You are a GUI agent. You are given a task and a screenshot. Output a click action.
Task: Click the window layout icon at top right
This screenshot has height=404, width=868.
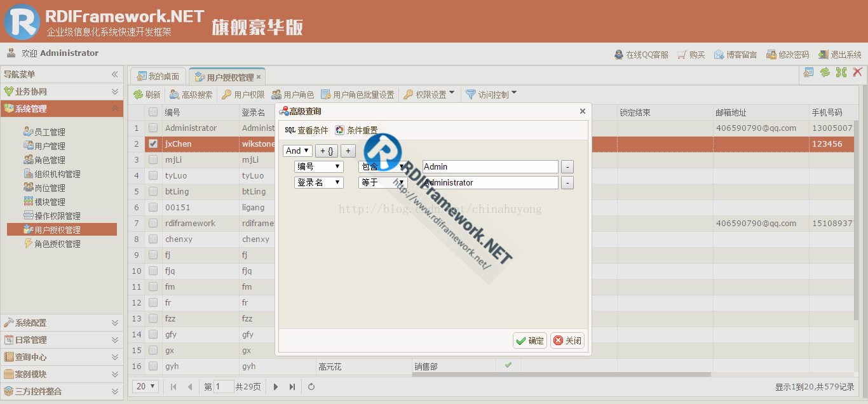[x=808, y=72]
